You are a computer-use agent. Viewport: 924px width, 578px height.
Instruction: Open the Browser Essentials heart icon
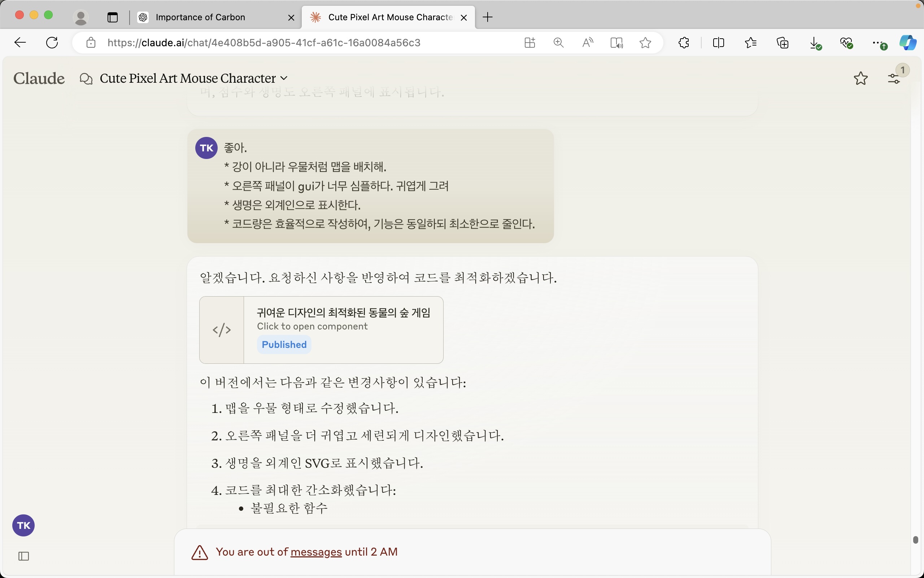coord(846,43)
